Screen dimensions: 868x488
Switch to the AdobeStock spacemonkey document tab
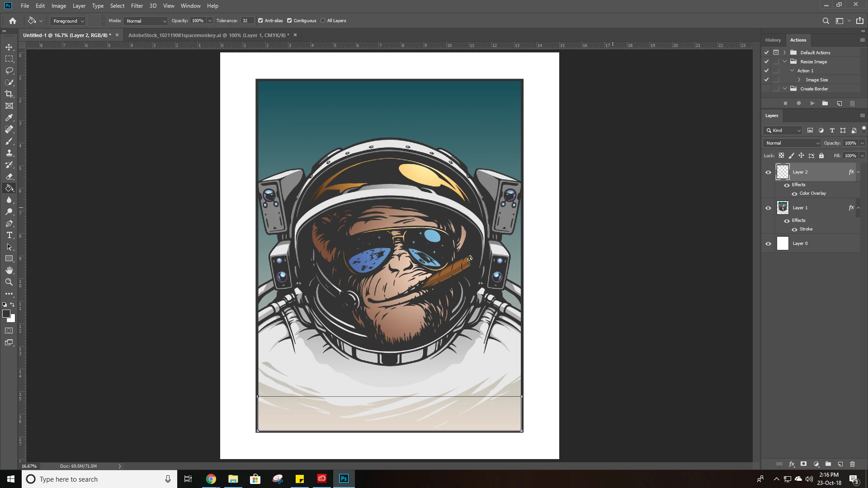(x=208, y=35)
